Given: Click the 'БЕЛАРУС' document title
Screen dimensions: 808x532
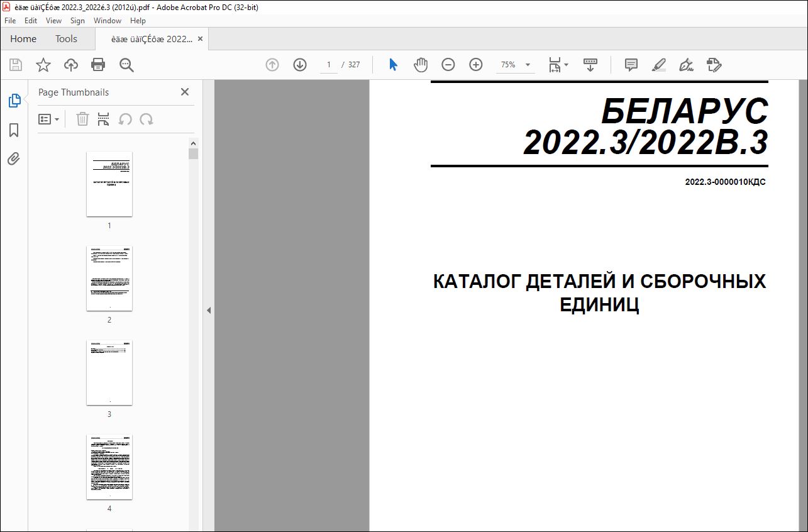Looking at the screenshot, I should (x=685, y=113).
